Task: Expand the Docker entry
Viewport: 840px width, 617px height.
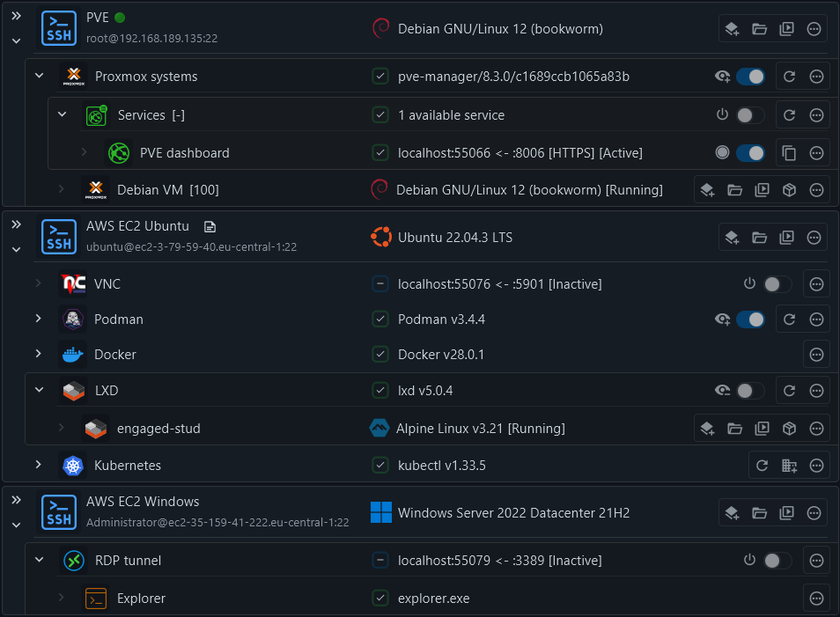Action: click(39, 354)
